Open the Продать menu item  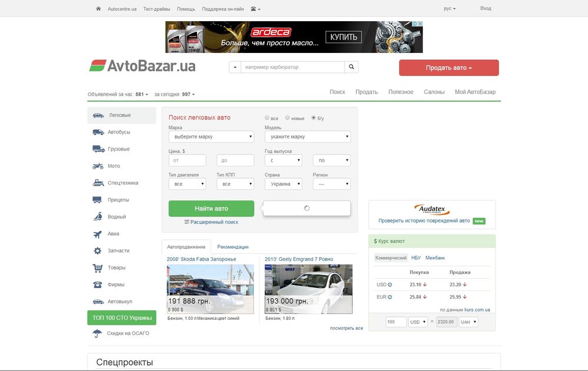tap(367, 92)
